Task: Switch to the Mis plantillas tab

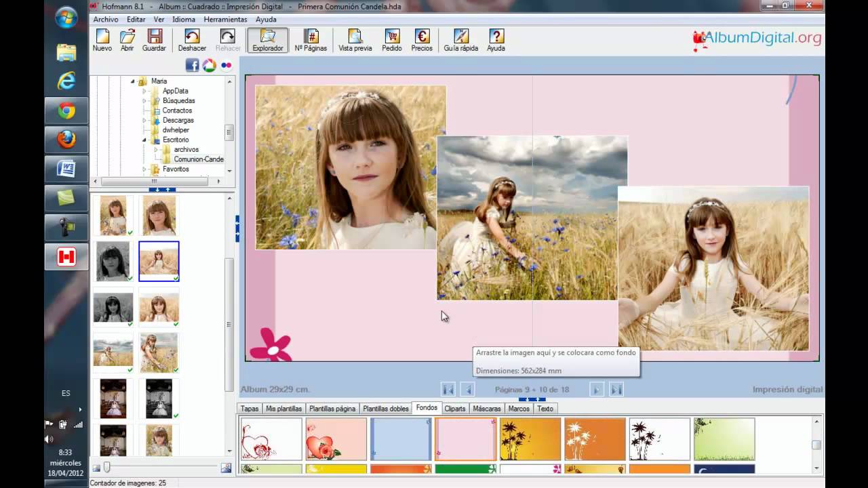Action: pos(283,409)
